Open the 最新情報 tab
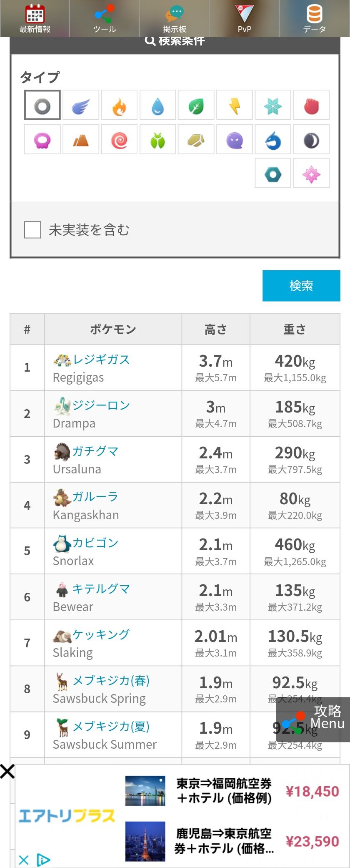Viewport: 350px width, 868px height. pos(35,19)
